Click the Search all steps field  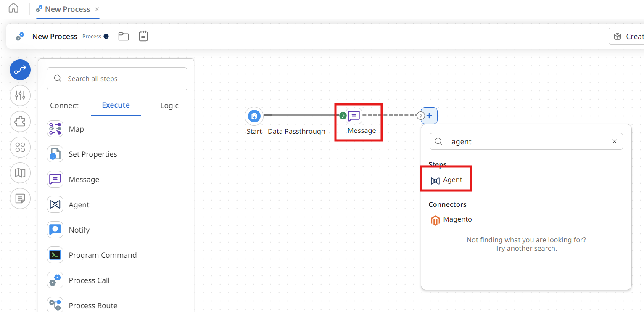[x=117, y=79]
